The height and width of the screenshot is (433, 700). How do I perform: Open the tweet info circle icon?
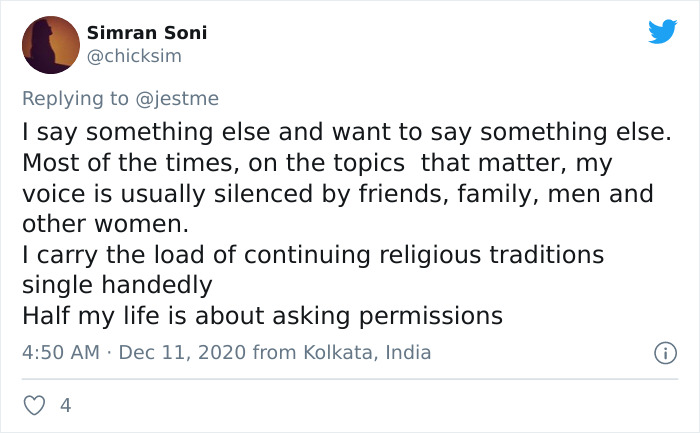[662, 353]
